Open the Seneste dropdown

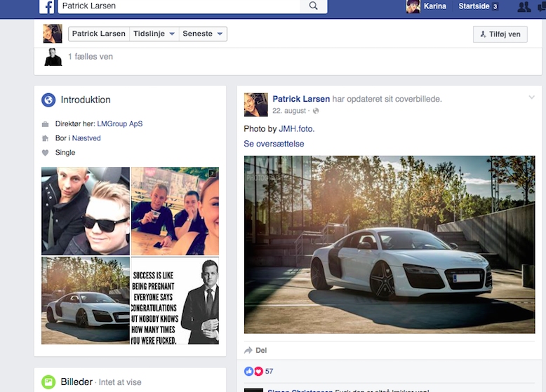tap(203, 34)
